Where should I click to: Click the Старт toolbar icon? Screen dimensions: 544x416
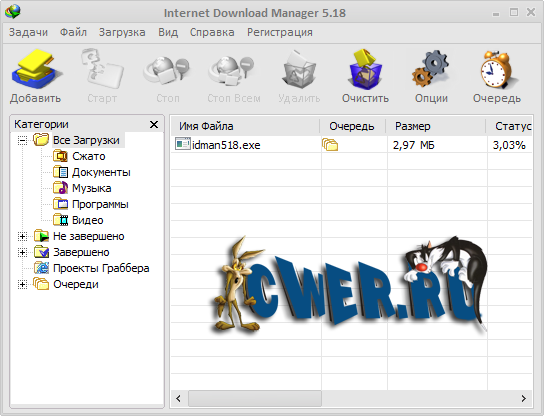tap(102, 68)
